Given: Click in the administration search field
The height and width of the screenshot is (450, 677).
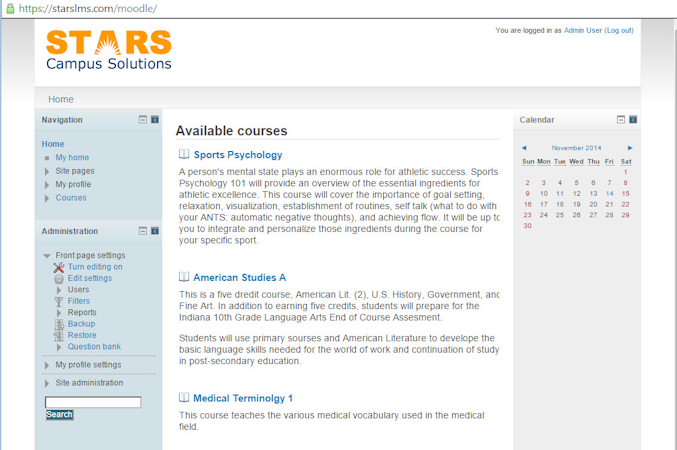Looking at the screenshot, I should click(x=93, y=402).
